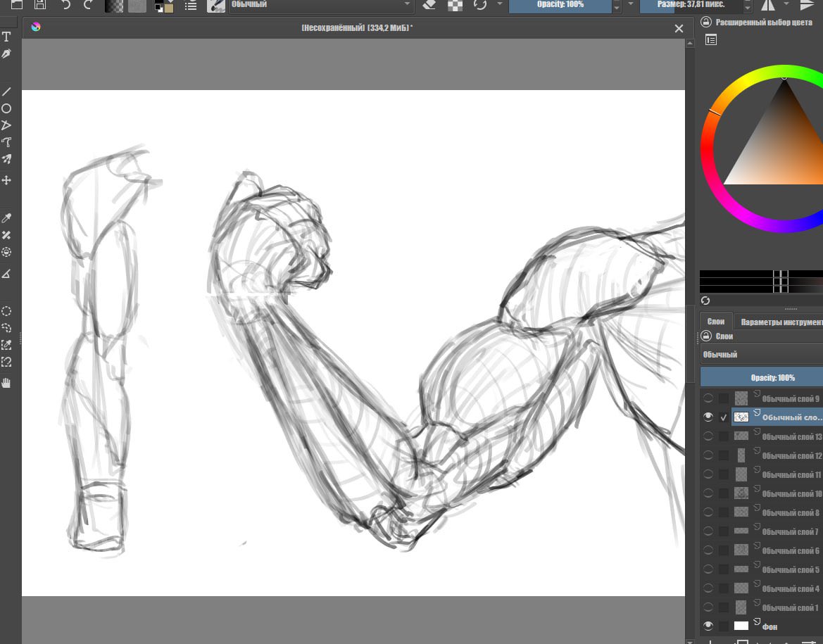823x644 pixels.
Task: Set top toolbar brush Opacity slider
Action: pos(560,5)
